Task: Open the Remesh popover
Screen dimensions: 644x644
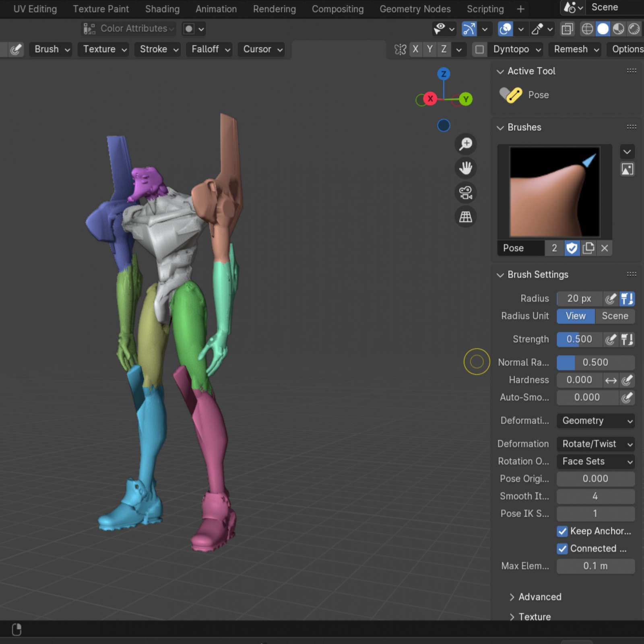Action: click(576, 50)
